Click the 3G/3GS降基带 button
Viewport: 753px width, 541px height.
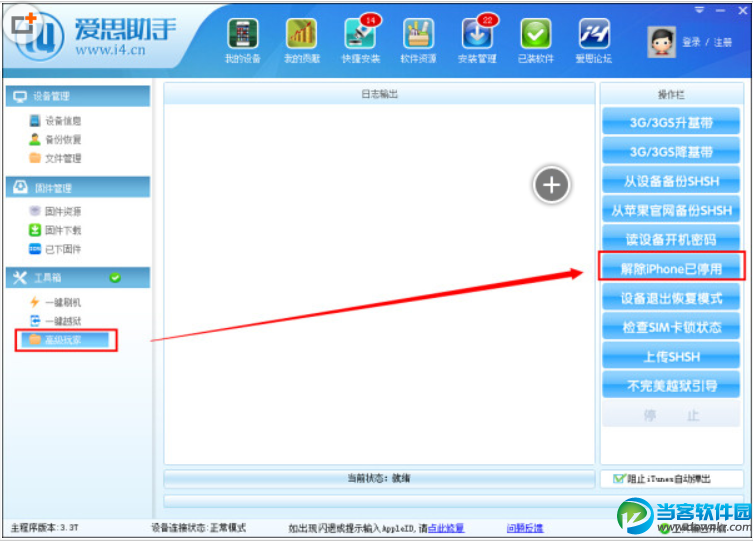coord(671,152)
